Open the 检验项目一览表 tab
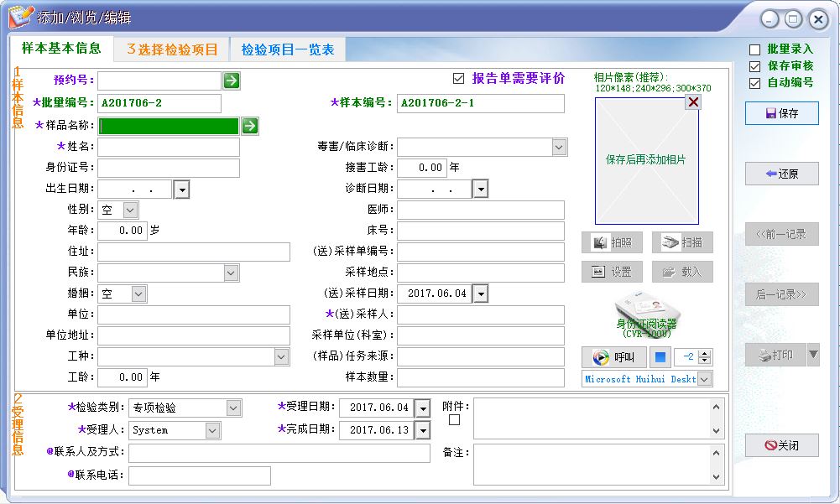 point(288,49)
